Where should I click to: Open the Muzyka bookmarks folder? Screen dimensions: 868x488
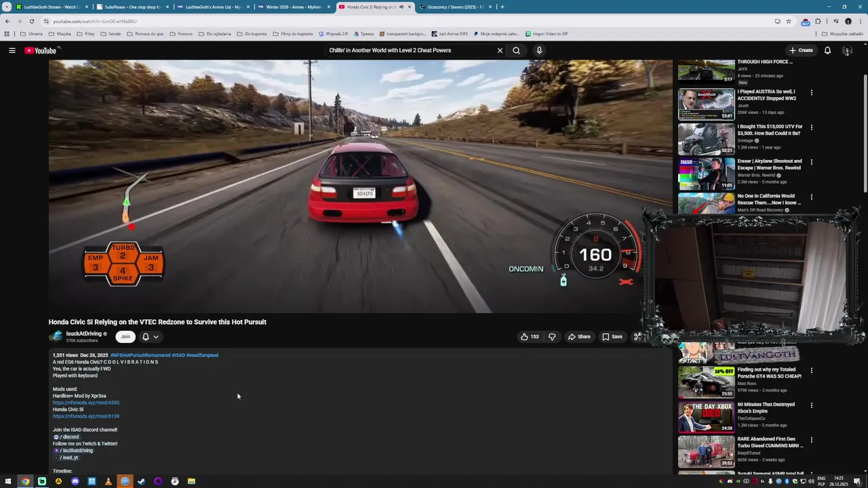point(60,34)
